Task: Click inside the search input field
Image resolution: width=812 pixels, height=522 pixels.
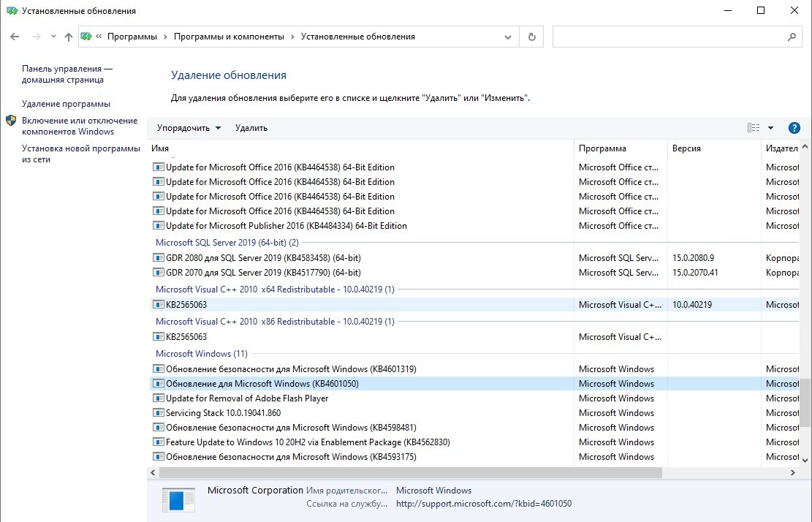Action: pos(668,37)
